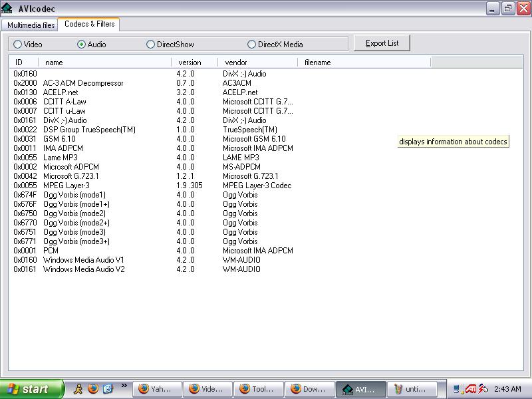Select the Ogg Vorbis (mode2) entry
This screenshot has height=399, width=532.
74,213
